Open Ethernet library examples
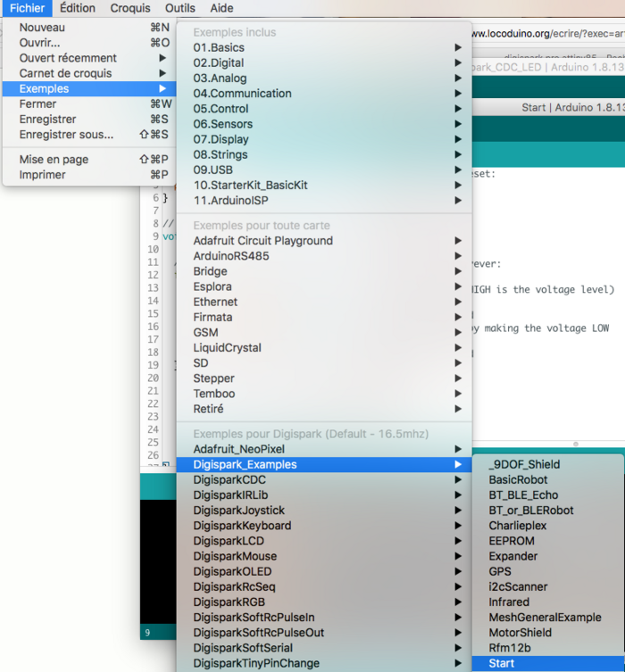Screen dimensions: 625x672 tap(324, 303)
